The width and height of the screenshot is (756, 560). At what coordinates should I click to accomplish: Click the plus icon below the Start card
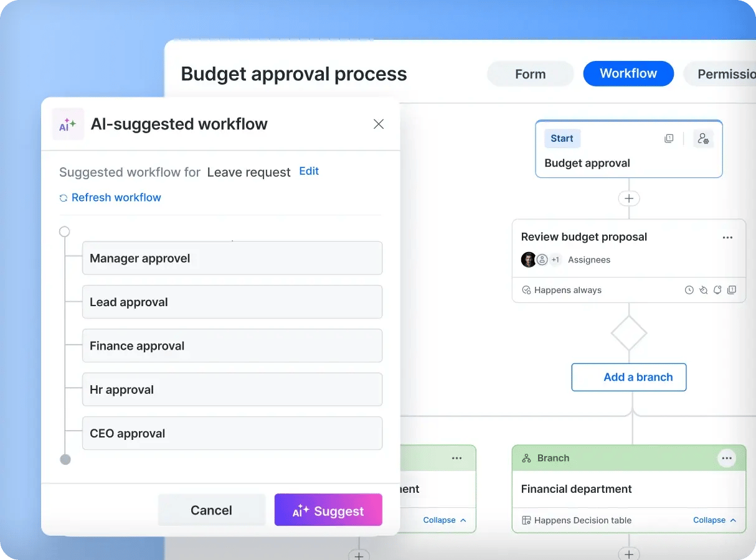tap(629, 198)
